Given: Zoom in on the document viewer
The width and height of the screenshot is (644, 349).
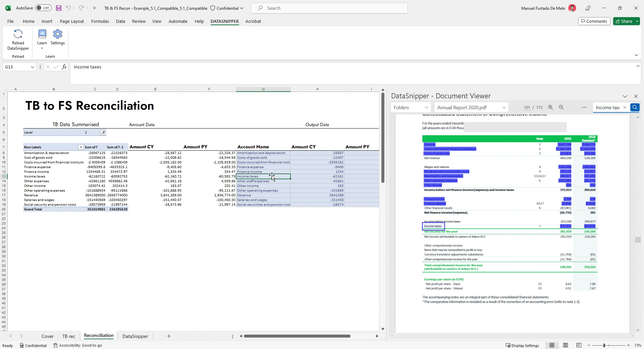Looking at the screenshot, I should [x=550, y=107].
